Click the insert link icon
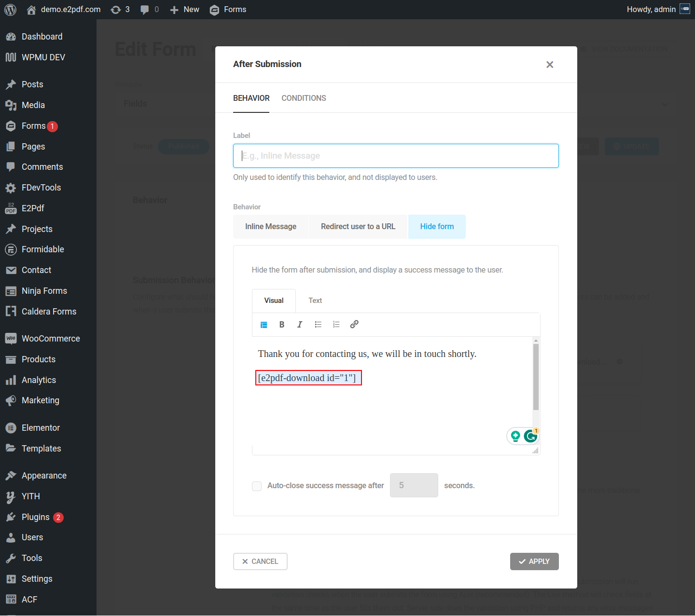Viewport: 695px width, 616px height. click(x=354, y=325)
